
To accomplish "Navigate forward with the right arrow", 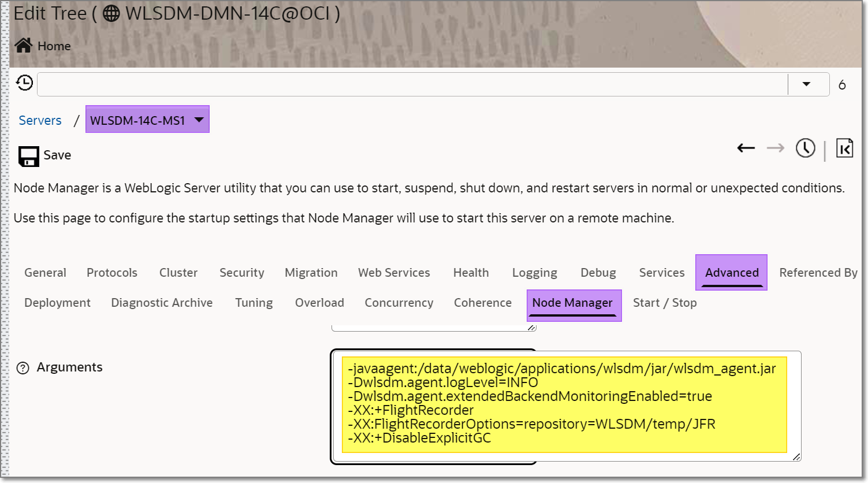I will [776, 148].
